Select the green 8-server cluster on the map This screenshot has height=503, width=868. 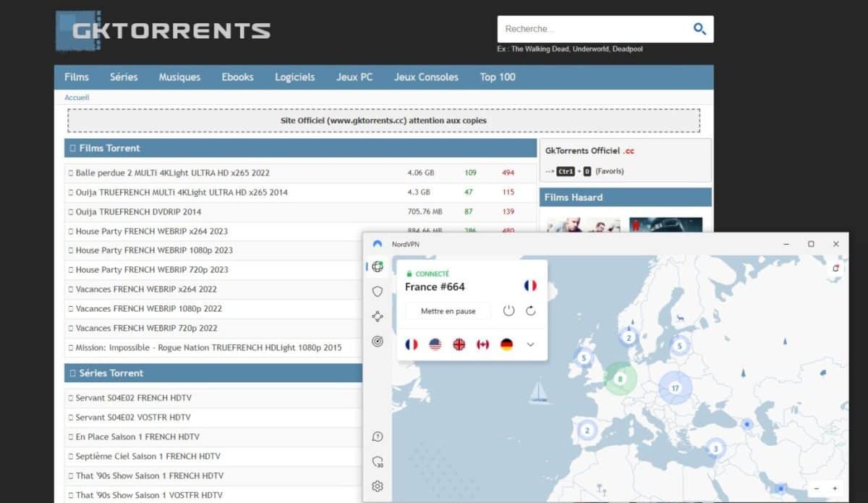pyautogui.click(x=619, y=379)
